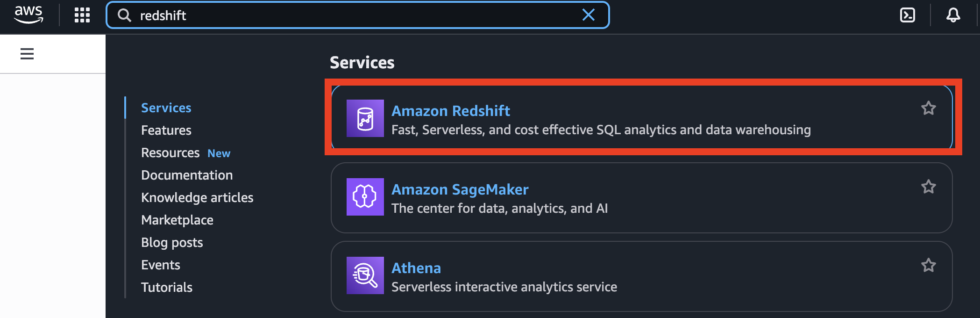This screenshot has height=318, width=980.
Task: Launch CloudShell from the top bar
Action: click(x=908, y=15)
